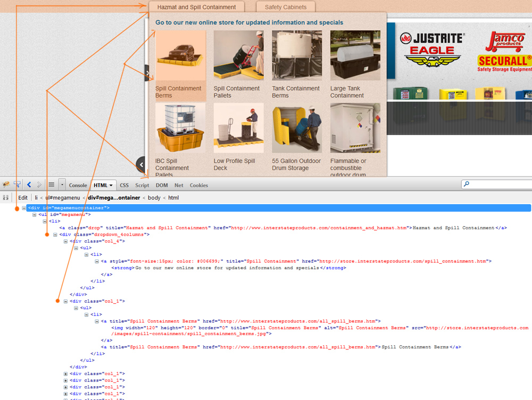
Task: Click the IBC Spill Containment Pallets thumbnail
Action: pos(180,127)
